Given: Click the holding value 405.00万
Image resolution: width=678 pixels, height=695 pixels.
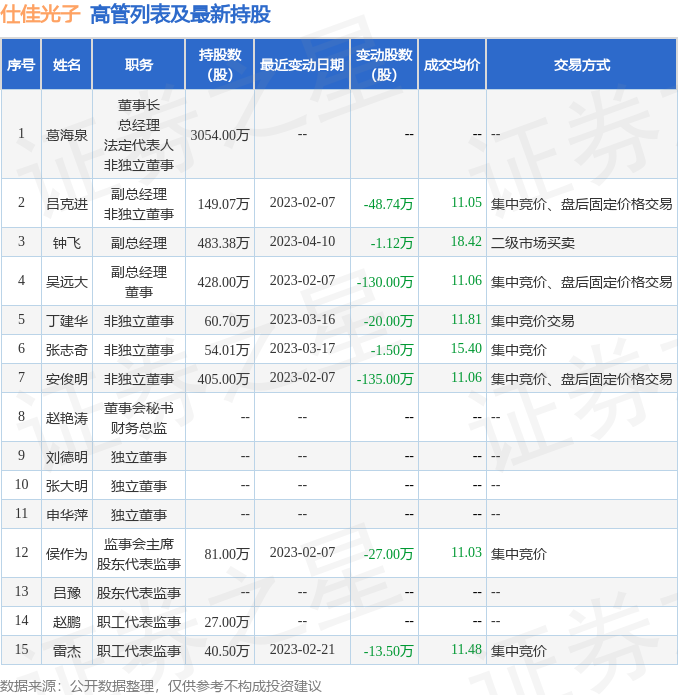Looking at the screenshot, I should pos(223,379).
